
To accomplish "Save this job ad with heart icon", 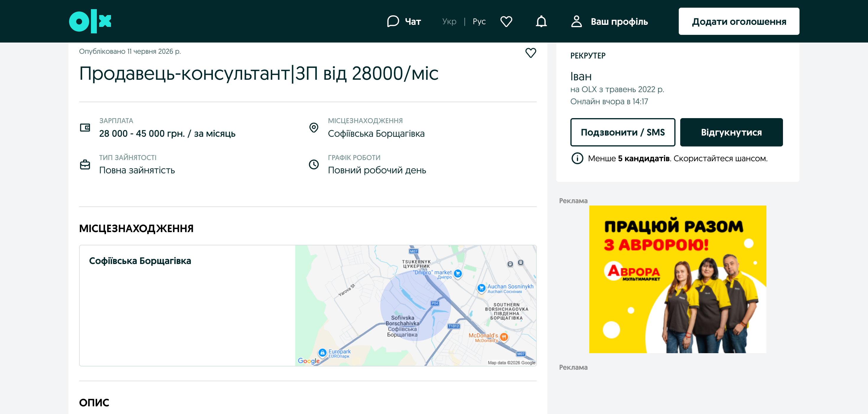I will pos(531,53).
